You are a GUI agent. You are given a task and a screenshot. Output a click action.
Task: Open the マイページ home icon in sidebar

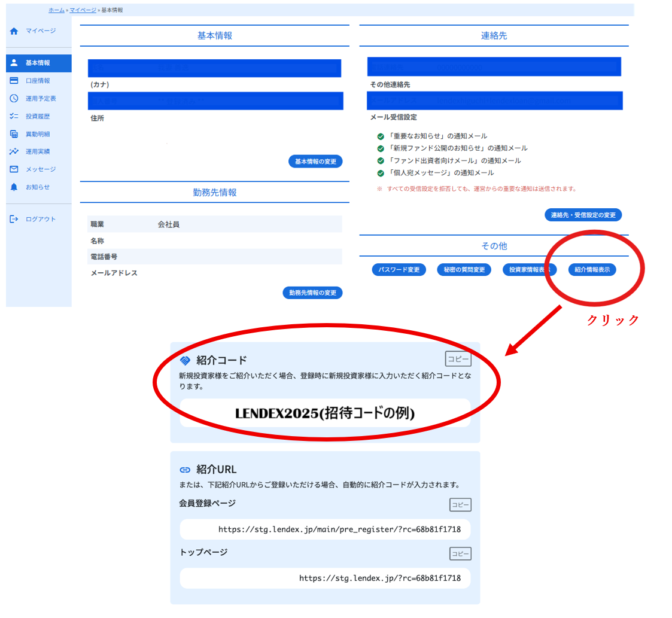click(x=14, y=31)
